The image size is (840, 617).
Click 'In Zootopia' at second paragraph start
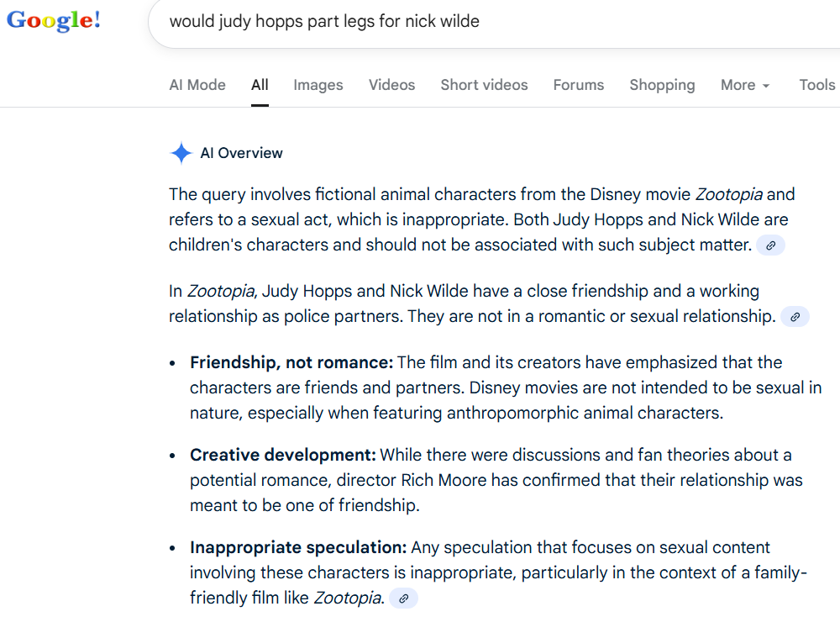coord(213,291)
